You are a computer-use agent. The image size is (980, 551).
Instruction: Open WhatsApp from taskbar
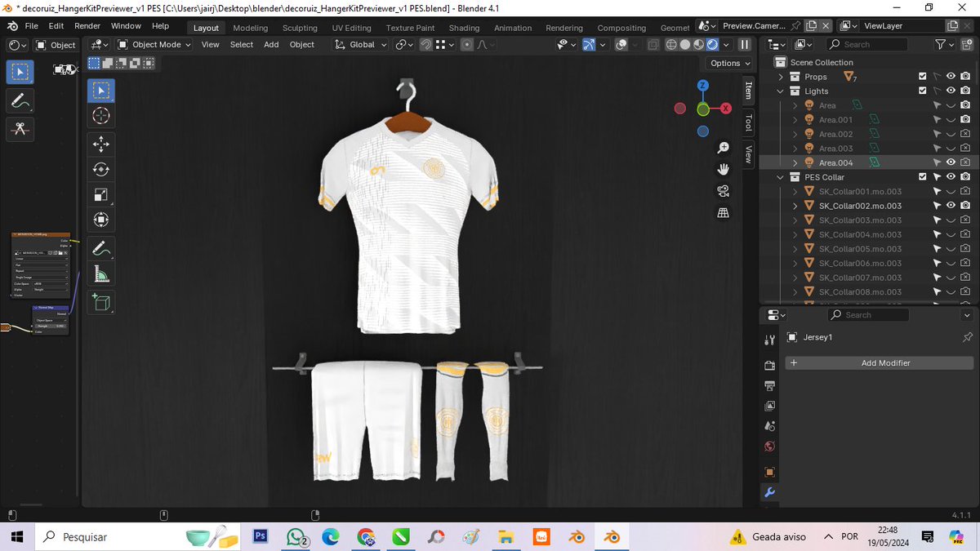click(x=296, y=537)
